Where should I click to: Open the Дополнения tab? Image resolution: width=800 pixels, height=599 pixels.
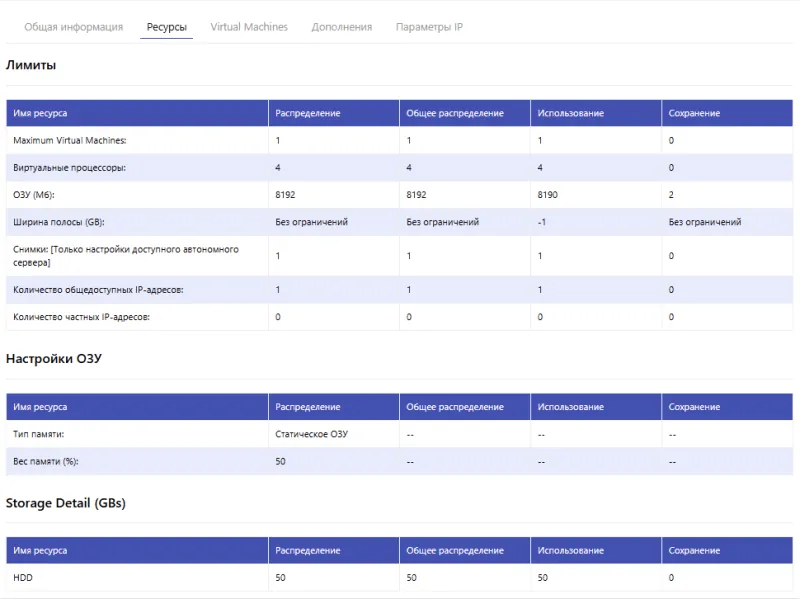(x=341, y=27)
